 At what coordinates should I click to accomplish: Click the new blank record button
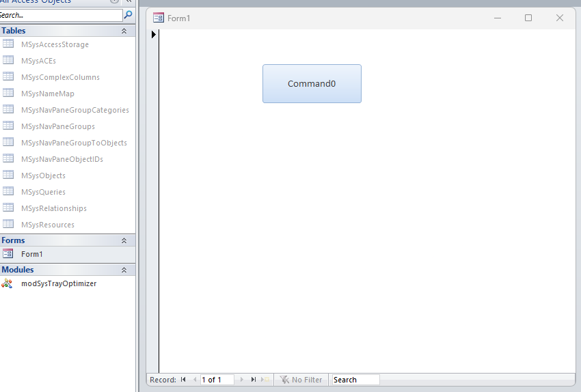click(266, 380)
